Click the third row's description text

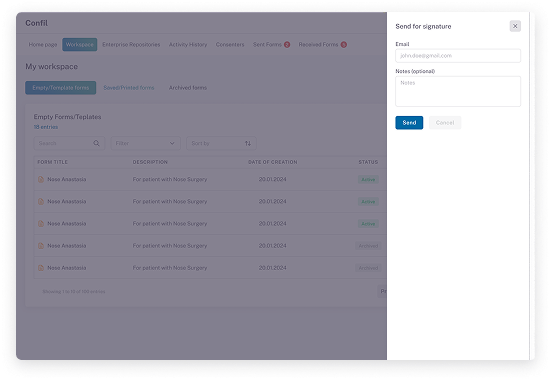tap(170, 224)
